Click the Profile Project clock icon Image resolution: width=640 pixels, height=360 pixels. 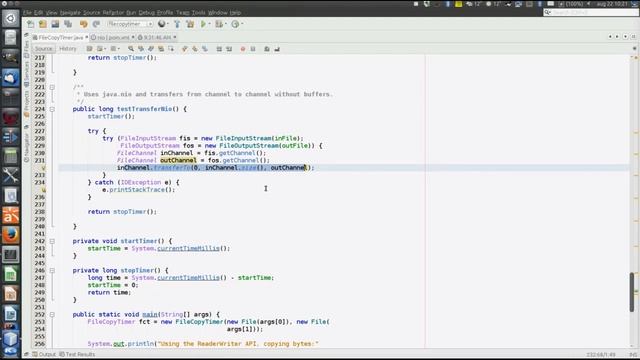pyautogui.click(x=235, y=24)
